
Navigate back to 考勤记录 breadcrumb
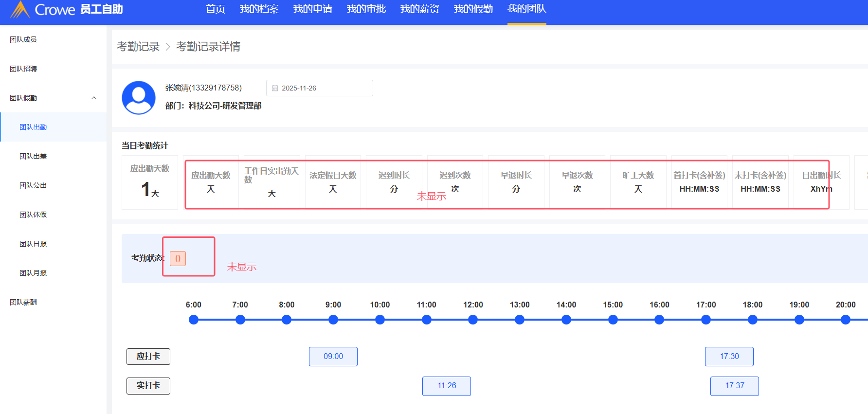pyautogui.click(x=138, y=47)
